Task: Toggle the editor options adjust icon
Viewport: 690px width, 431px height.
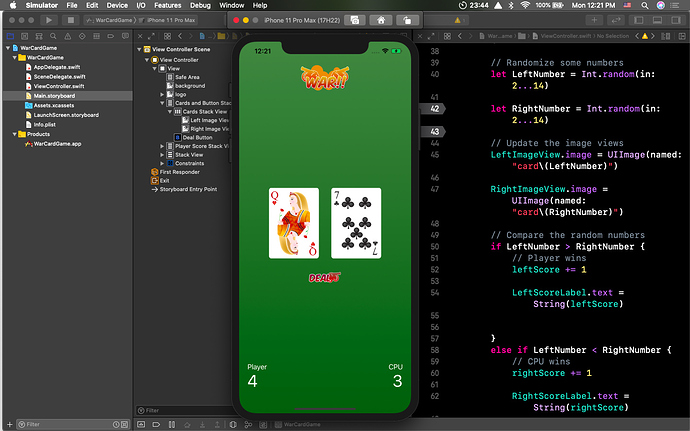Action: [x=665, y=36]
